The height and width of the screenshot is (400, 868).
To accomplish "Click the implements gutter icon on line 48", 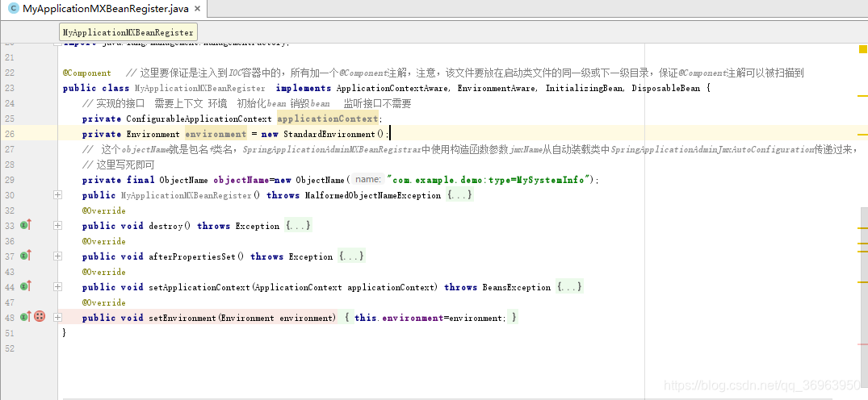I will click(x=26, y=316).
